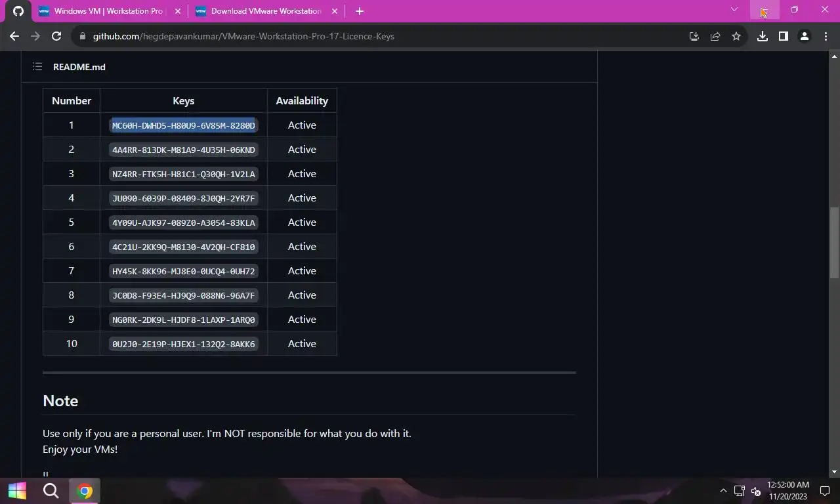Bookmark this page with the star icon
This screenshot has width=840, height=504.
pos(736,36)
